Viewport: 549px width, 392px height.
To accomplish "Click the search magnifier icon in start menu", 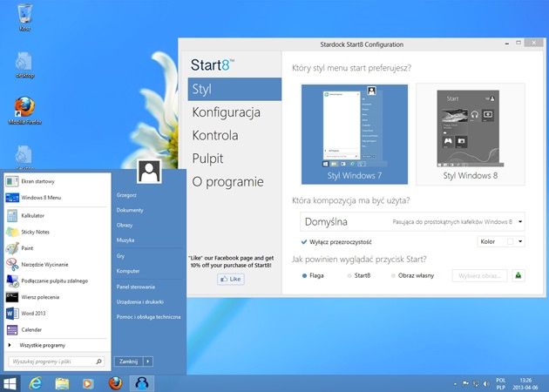I will pos(98,362).
